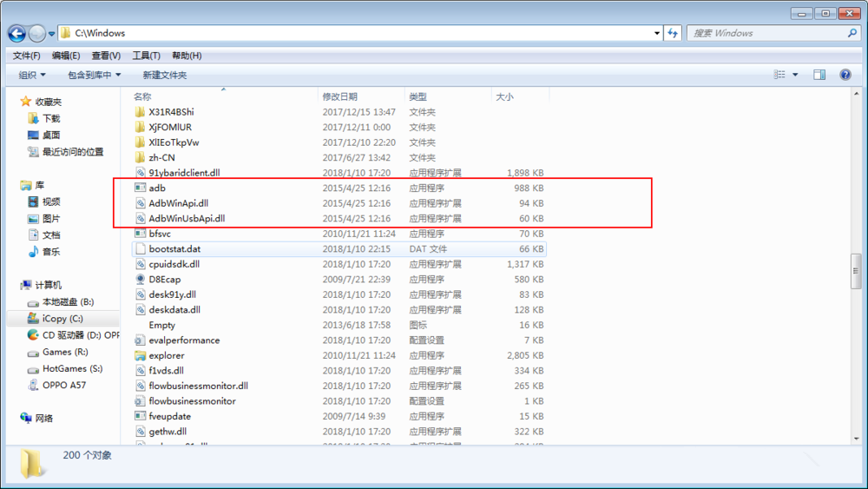Click the gethw.dll file name

(x=168, y=432)
